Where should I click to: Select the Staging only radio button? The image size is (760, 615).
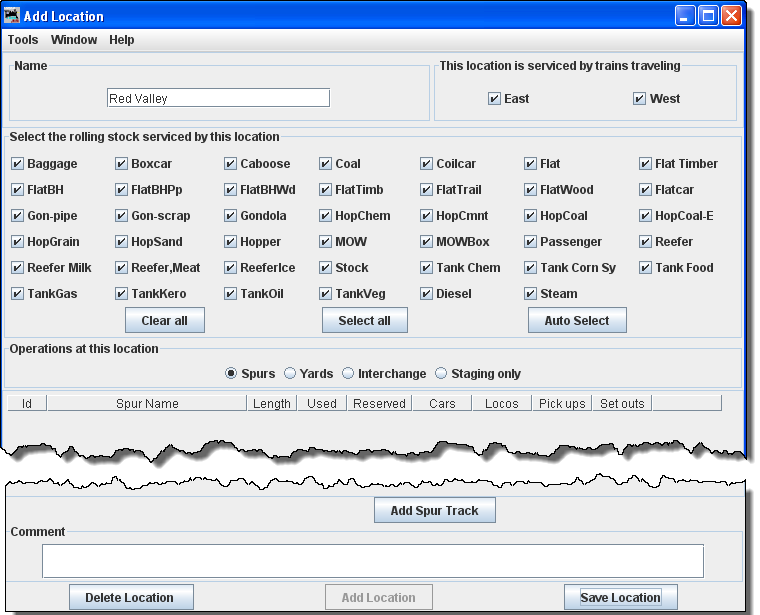(x=441, y=374)
